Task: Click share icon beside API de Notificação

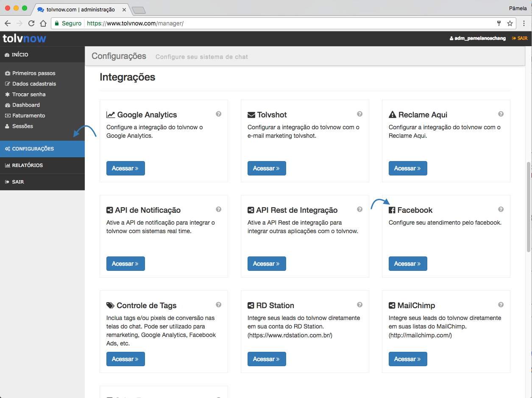Action: (x=109, y=210)
